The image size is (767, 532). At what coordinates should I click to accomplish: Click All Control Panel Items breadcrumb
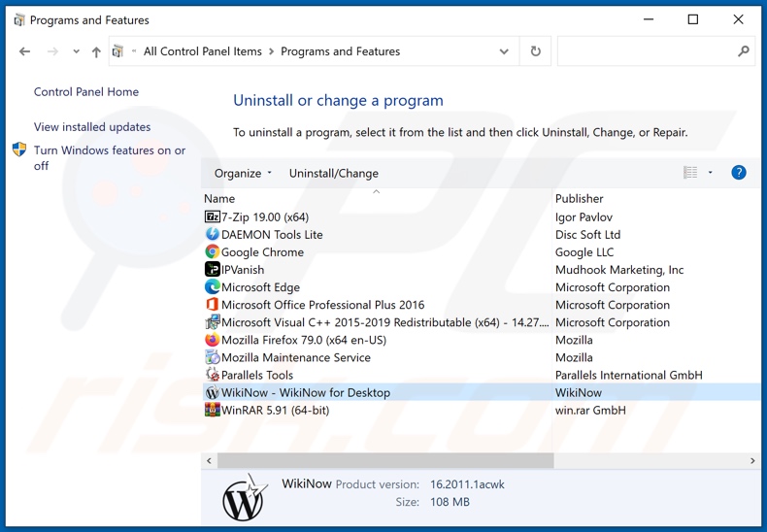[203, 51]
